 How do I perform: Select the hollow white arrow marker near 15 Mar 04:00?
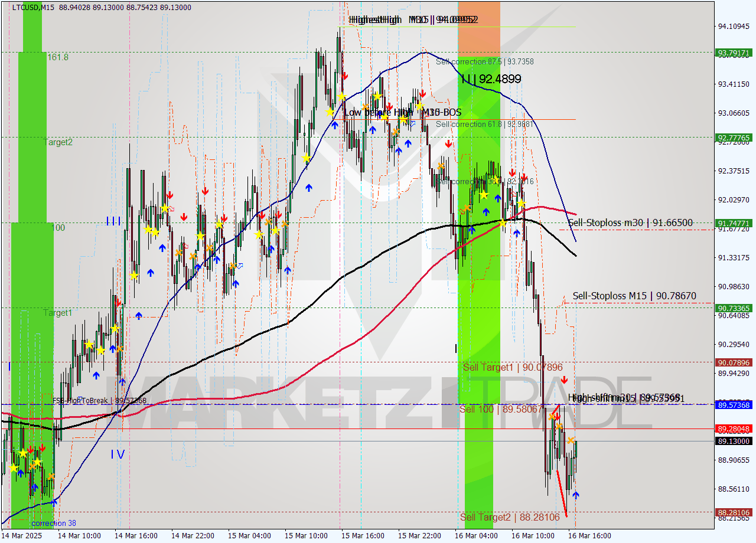(240, 266)
